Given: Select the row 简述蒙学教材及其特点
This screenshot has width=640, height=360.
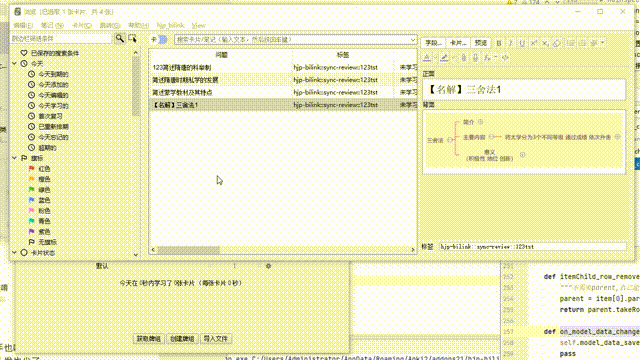Looking at the screenshot, I should click(x=283, y=93).
